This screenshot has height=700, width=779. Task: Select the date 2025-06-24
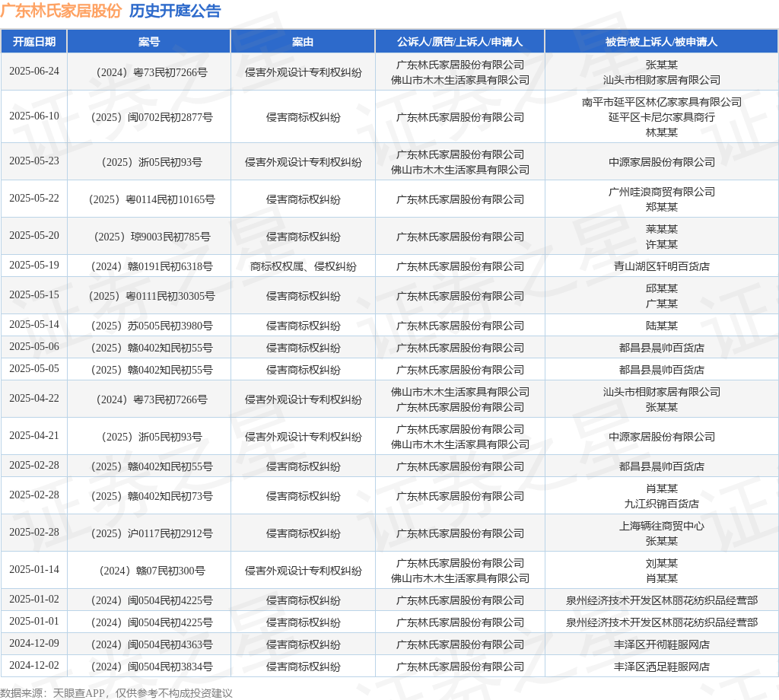(x=33, y=71)
